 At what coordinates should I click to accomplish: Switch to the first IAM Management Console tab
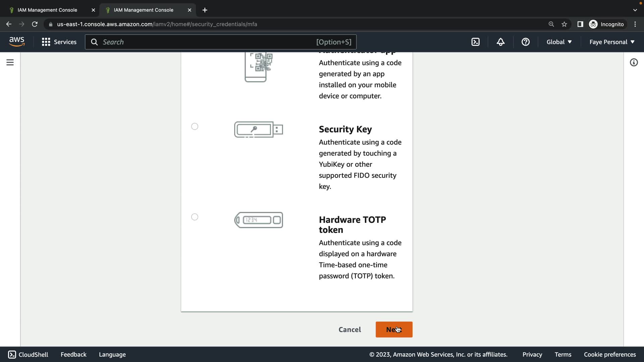47,10
